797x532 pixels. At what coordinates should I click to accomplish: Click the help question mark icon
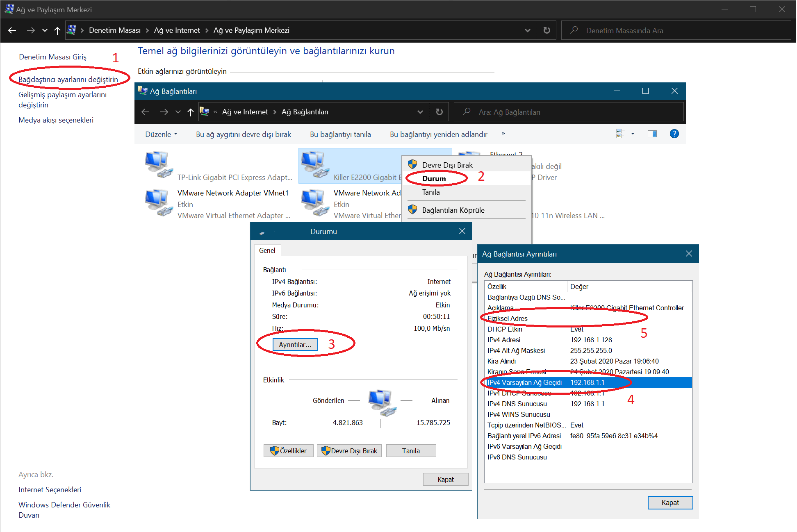tap(674, 134)
